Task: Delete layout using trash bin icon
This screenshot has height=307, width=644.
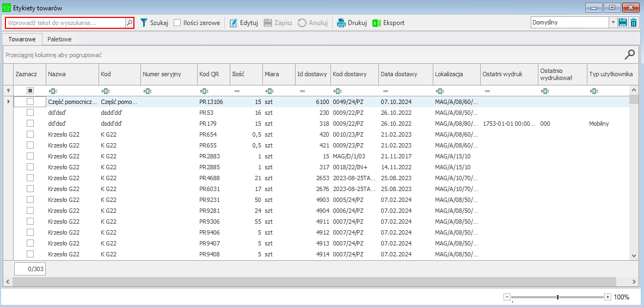Action: [x=634, y=22]
